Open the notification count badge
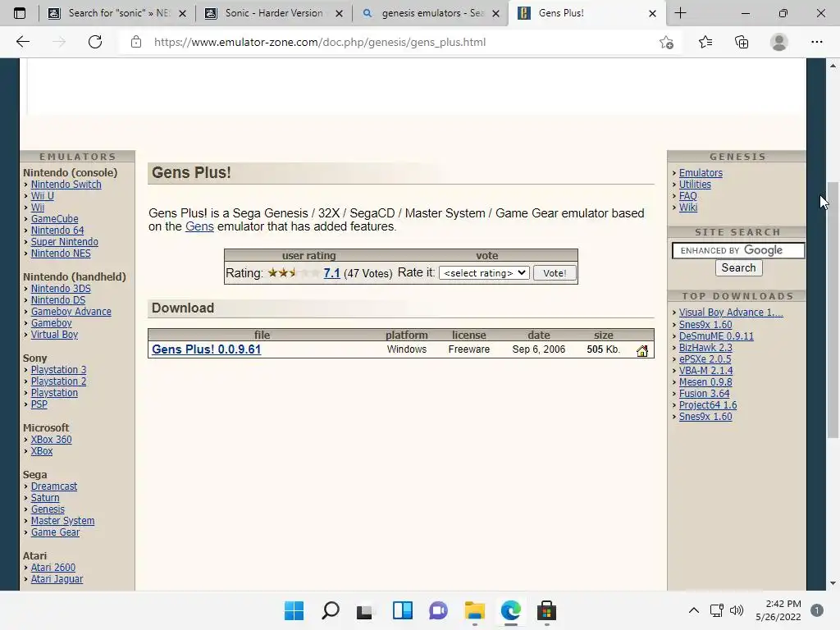Screen dimensions: 840x630 [x=816, y=610]
